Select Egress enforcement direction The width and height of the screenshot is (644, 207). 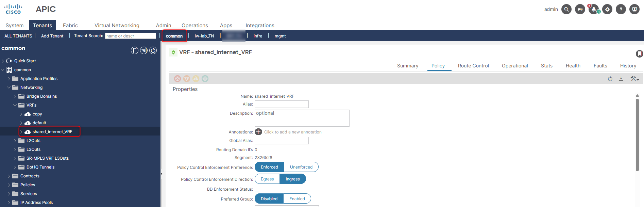(x=267, y=179)
